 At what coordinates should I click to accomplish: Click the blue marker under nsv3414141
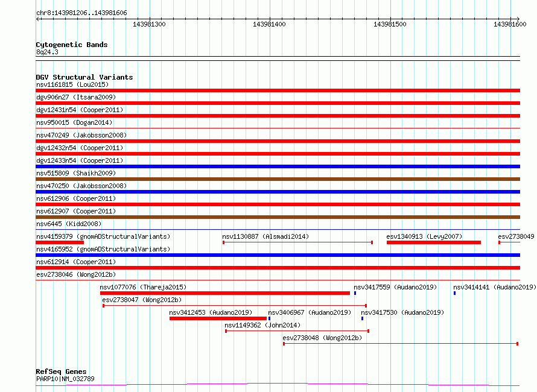(x=454, y=293)
